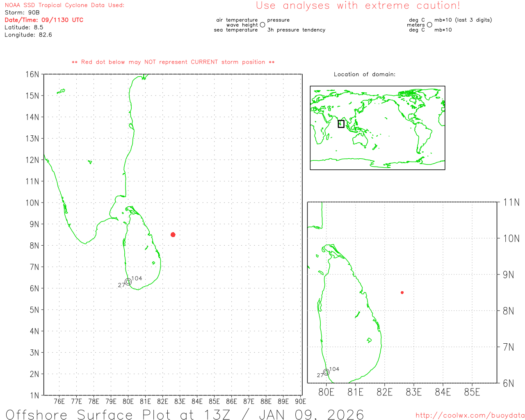Click the left legend station circle
This screenshot has width=525, height=420.
[262, 25]
